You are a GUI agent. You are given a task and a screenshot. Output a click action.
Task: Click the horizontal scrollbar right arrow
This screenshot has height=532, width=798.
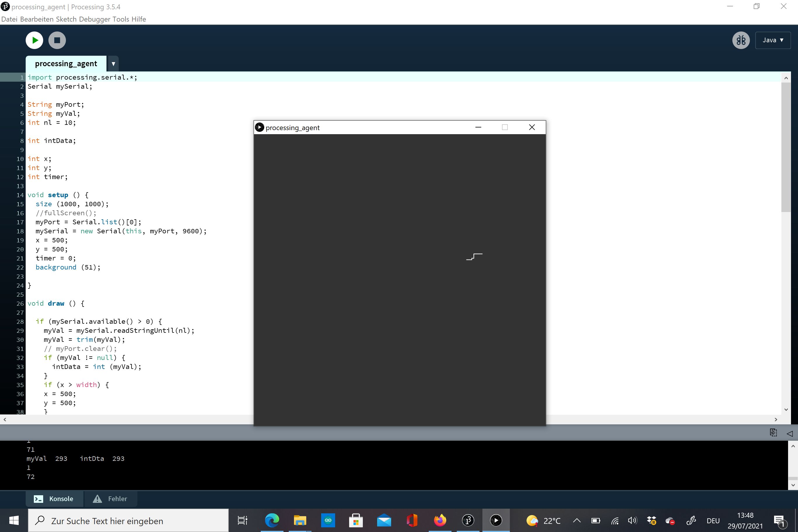[776, 419]
